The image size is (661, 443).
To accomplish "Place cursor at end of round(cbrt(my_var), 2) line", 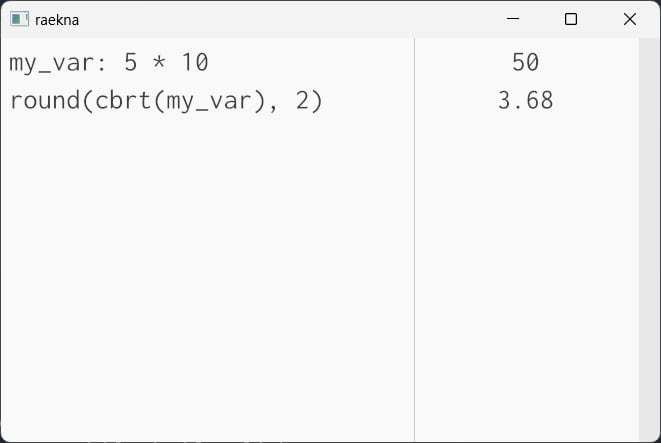I will tap(325, 101).
